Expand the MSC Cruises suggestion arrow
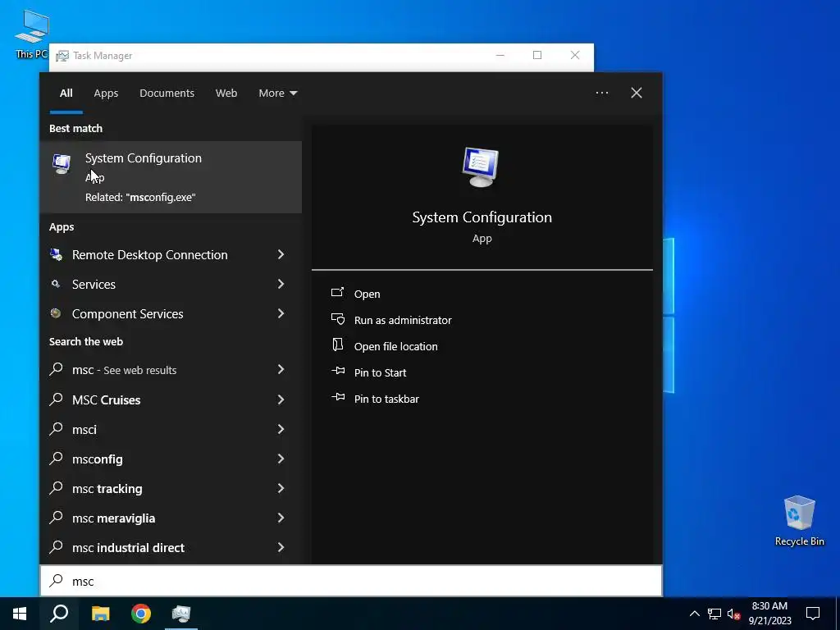840x630 pixels. pyautogui.click(x=281, y=399)
